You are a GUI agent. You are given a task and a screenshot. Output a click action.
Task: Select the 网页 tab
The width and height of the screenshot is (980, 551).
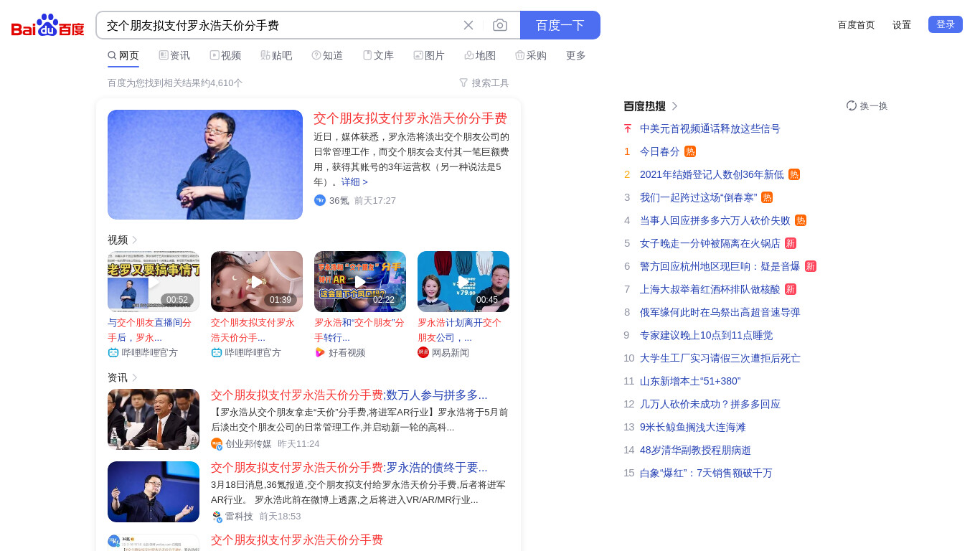123,55
